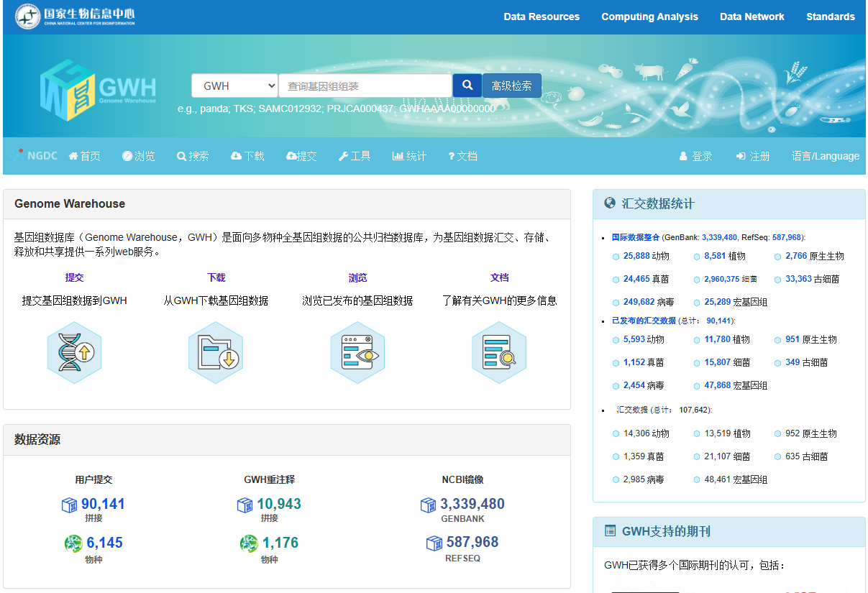Click the 国际数据整合 link
Screen dimensions: 868x593
tap(635, 237)
